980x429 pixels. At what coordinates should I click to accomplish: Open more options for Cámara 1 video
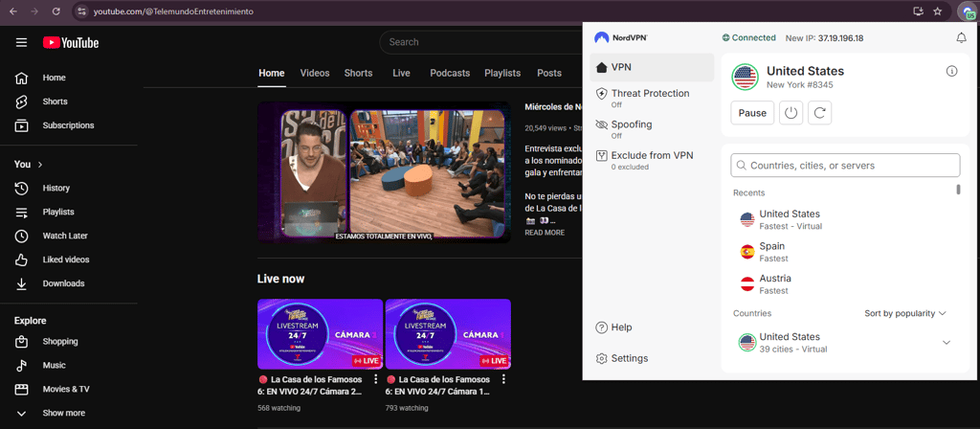(x=503, y=379)
